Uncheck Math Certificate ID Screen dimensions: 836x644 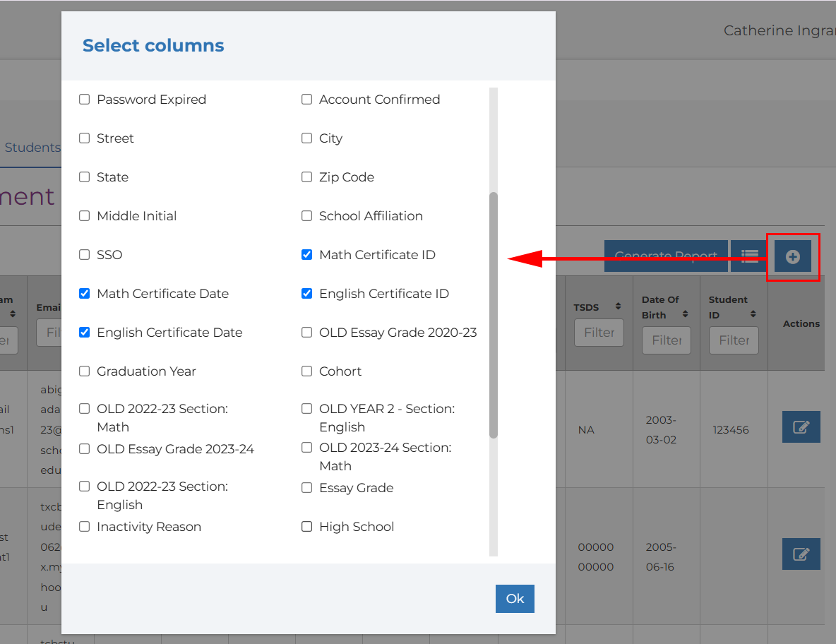tap(306, 254)
